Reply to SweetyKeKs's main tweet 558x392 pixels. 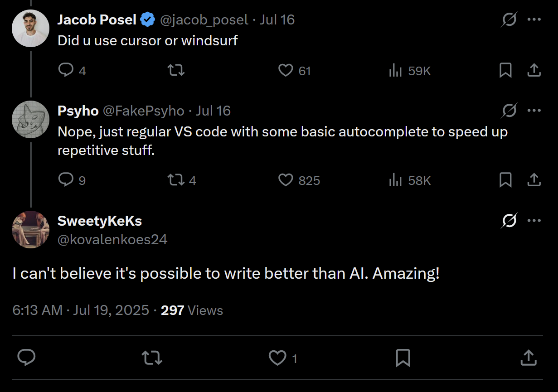point(26,358)
